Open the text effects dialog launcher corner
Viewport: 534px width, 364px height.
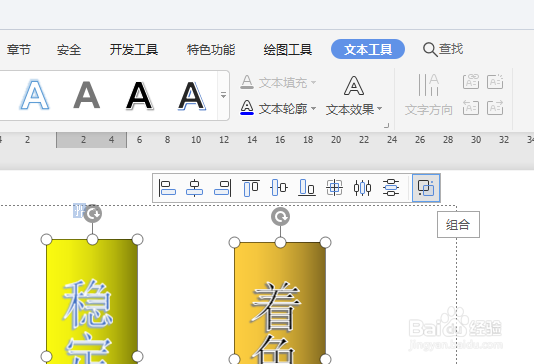tap(386, 126)
